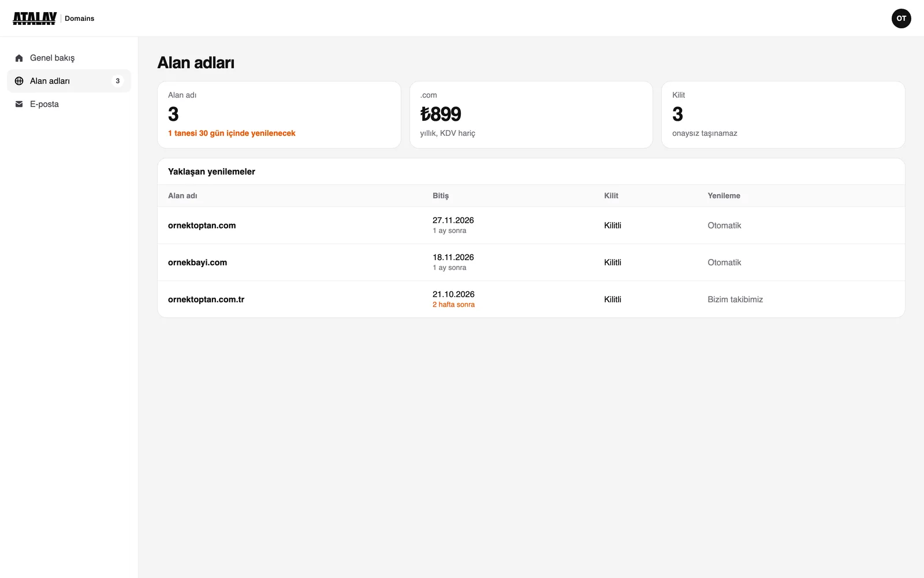Click the badge 3 next to Alan adları
Image resolution: width=924 pixels, height=578 pixels.
(118, 81)
